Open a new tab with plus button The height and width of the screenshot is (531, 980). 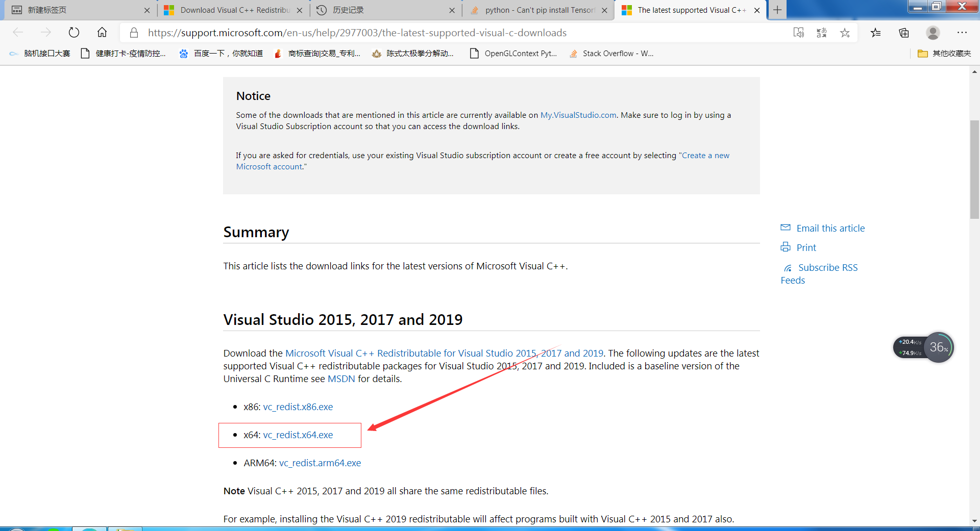point(777,10)
